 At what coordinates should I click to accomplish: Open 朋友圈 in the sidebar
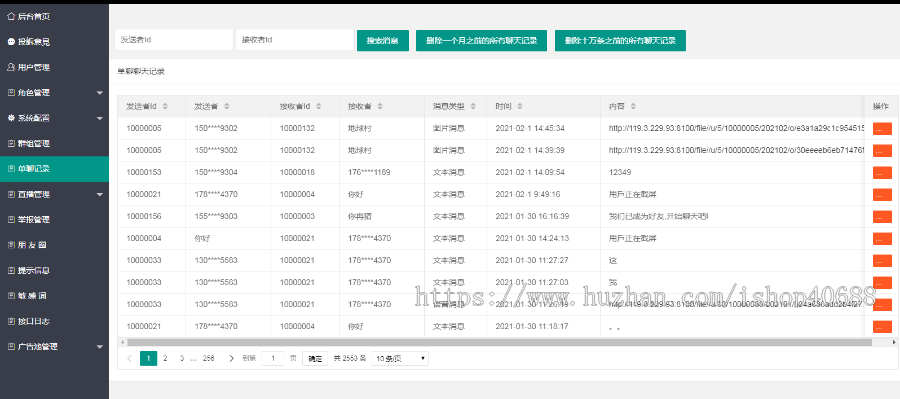pos(54,245)
